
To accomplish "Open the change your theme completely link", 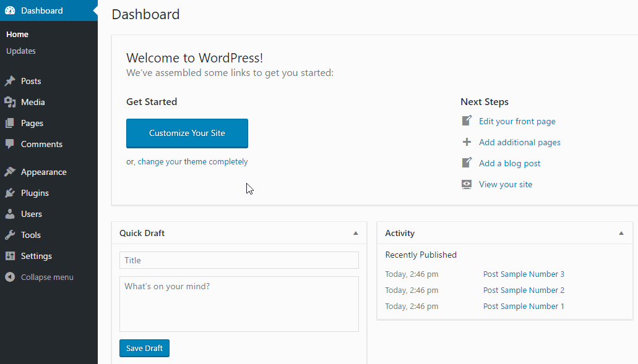I will (192, 162).
